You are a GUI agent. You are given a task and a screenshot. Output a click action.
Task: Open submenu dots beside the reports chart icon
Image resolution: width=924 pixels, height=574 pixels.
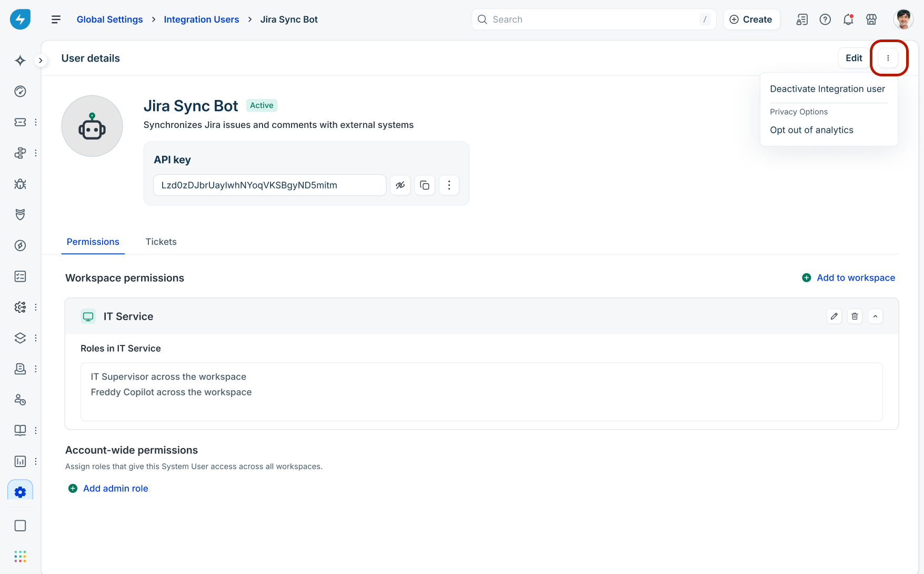click(x=35, y=461)
